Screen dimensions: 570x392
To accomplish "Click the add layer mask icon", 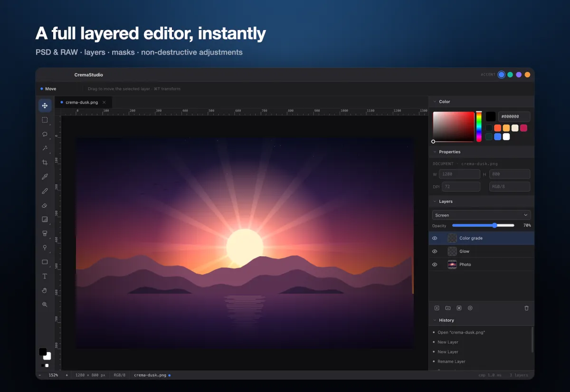I will click(459, 308).
